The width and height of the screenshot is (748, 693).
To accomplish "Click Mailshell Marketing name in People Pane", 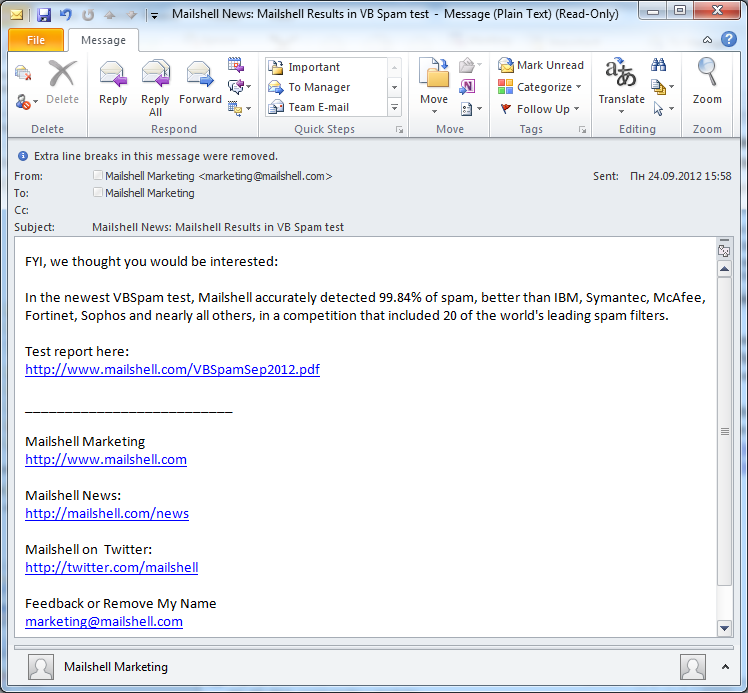I will (x=116, y=667).
